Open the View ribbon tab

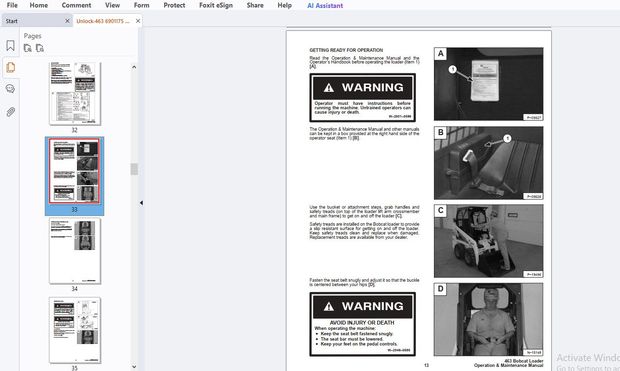[x=112, y=5]
